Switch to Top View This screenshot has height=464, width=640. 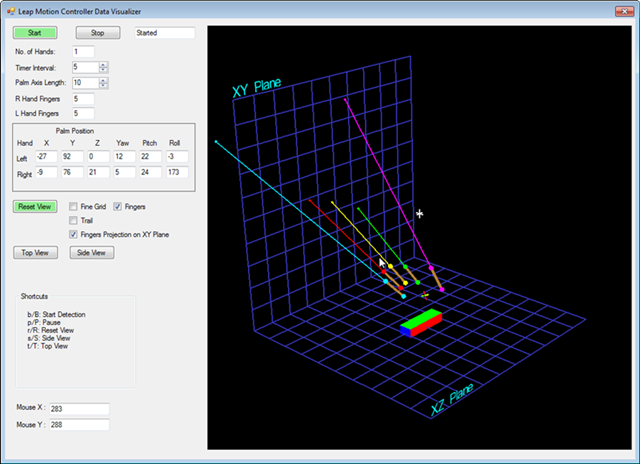click(35, 253)
